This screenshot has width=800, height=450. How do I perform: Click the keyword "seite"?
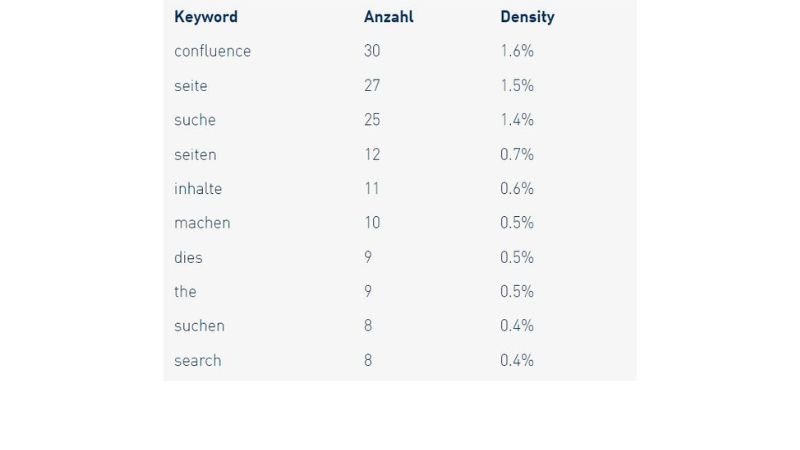pos(191,86)
